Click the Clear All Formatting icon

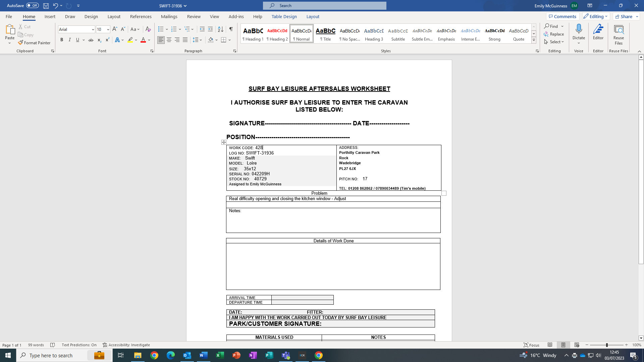tap(148, 29)
